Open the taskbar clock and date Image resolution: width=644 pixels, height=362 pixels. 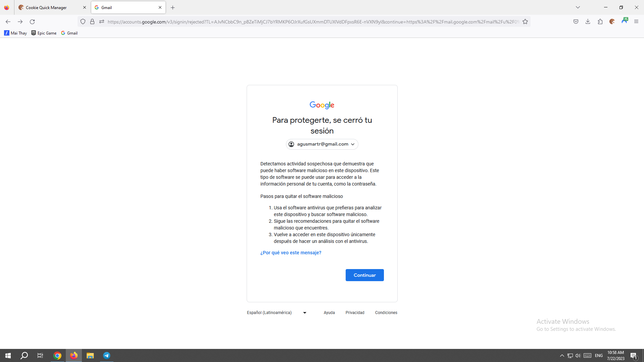click(x=615, y=356)
